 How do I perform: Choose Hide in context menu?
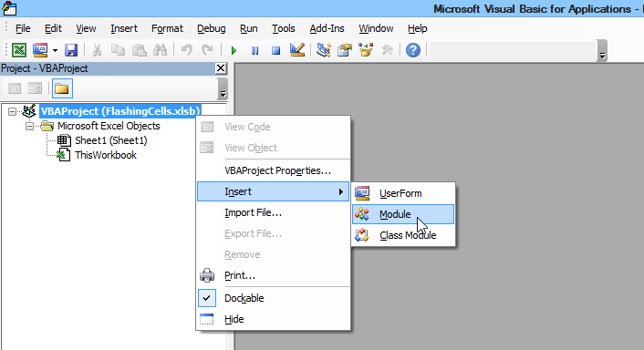click(x=273, y=319)
